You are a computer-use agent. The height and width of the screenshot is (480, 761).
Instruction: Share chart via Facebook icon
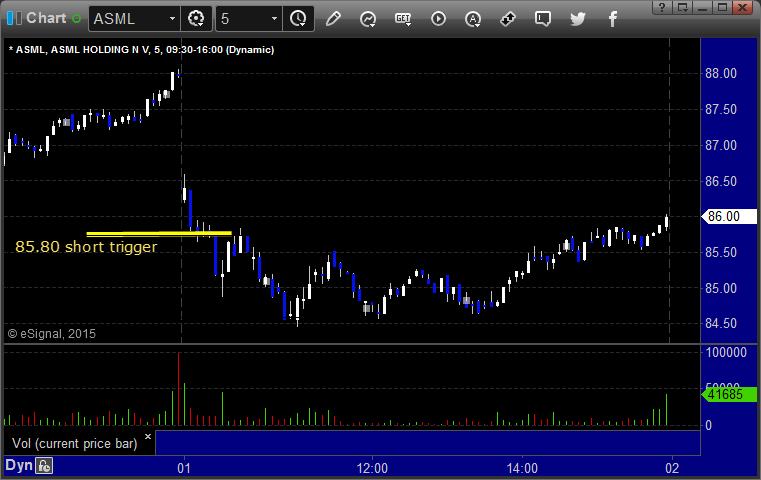612,19
